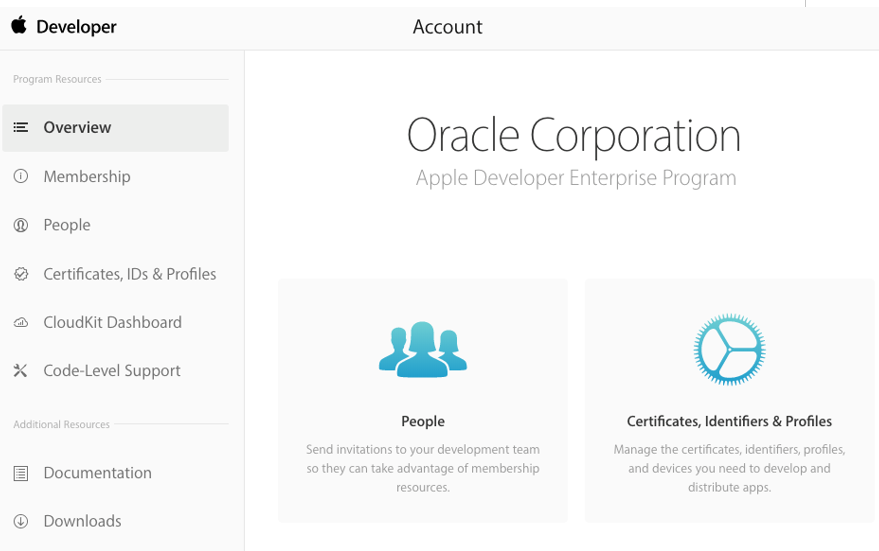
Task: Open Downloads link
Action: (x=82, y=521)
